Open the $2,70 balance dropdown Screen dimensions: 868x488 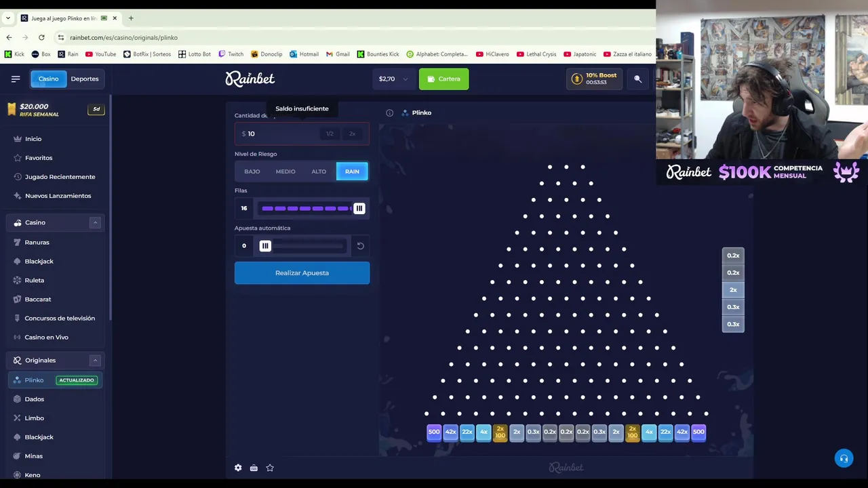click(394, 79)
